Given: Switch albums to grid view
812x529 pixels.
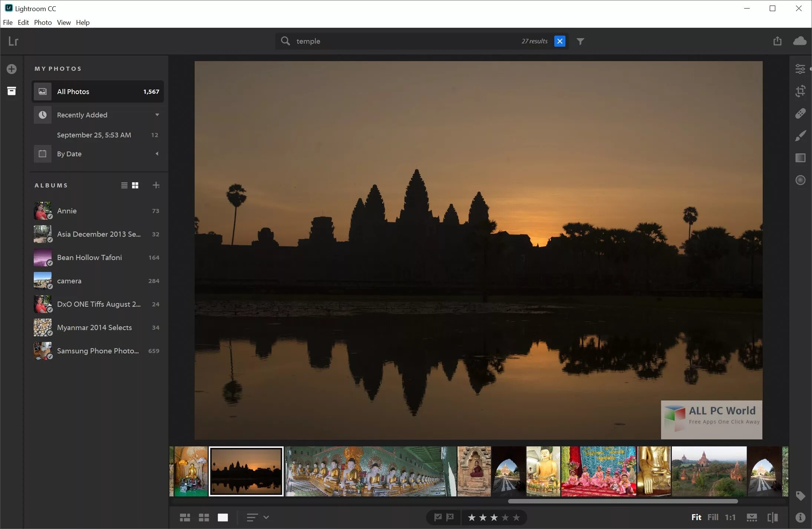Looking at the screenshot, I should (x=135, y=185).
